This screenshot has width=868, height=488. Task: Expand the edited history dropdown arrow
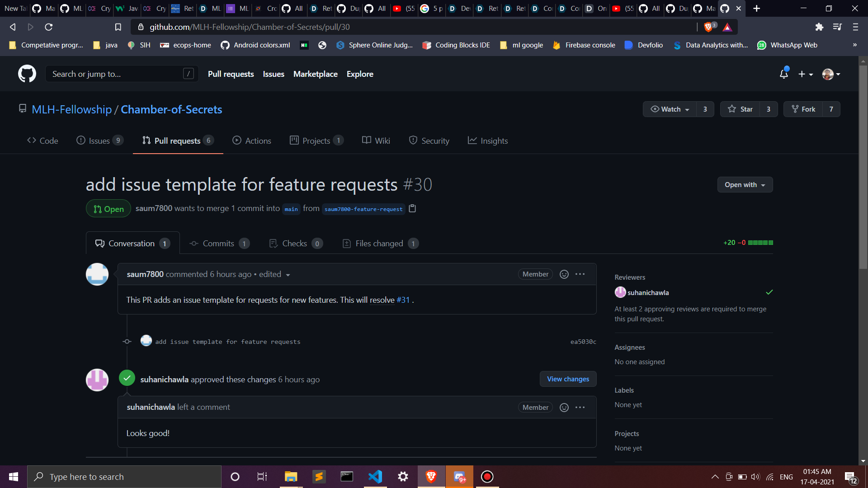tap(288, 275)
